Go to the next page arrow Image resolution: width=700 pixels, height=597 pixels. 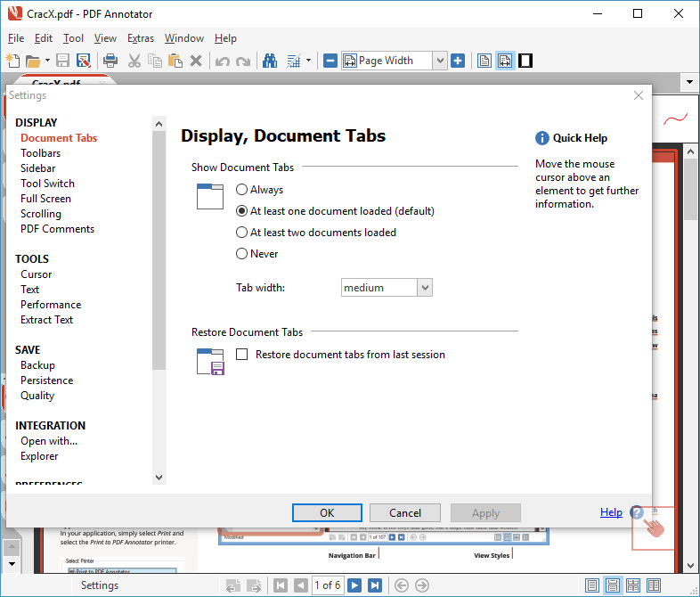click(354, 585)
